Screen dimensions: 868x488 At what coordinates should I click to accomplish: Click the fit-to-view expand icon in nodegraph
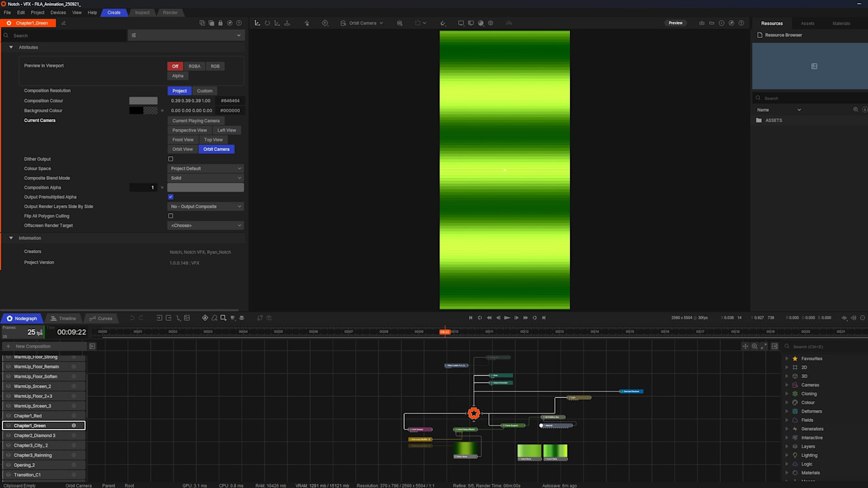[764, 347]
